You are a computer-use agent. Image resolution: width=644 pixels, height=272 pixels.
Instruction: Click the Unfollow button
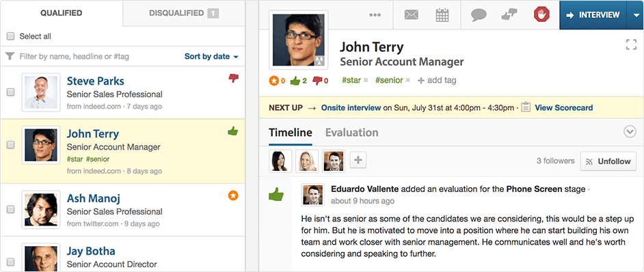coord(608,161)
